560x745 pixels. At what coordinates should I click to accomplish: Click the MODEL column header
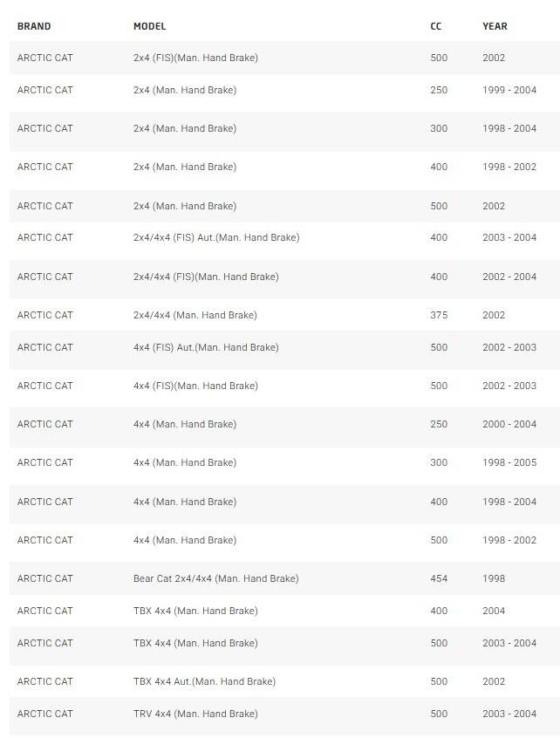click(149, 26)
